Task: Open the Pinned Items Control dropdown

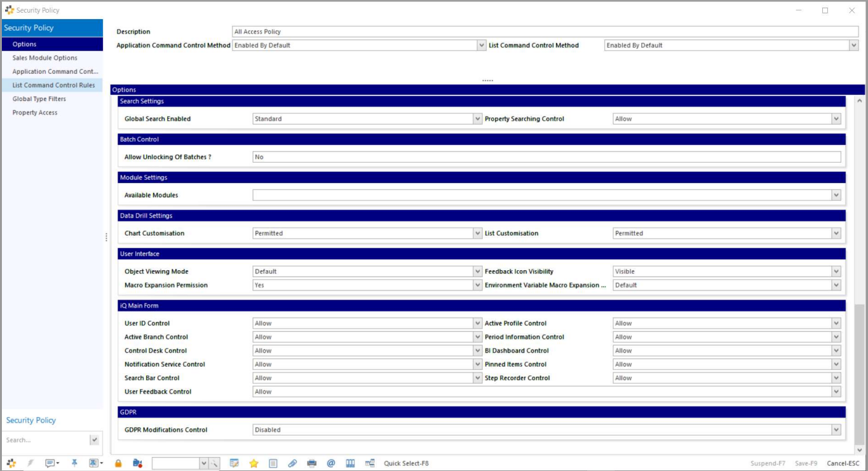Action: click(x=836, y=364)
